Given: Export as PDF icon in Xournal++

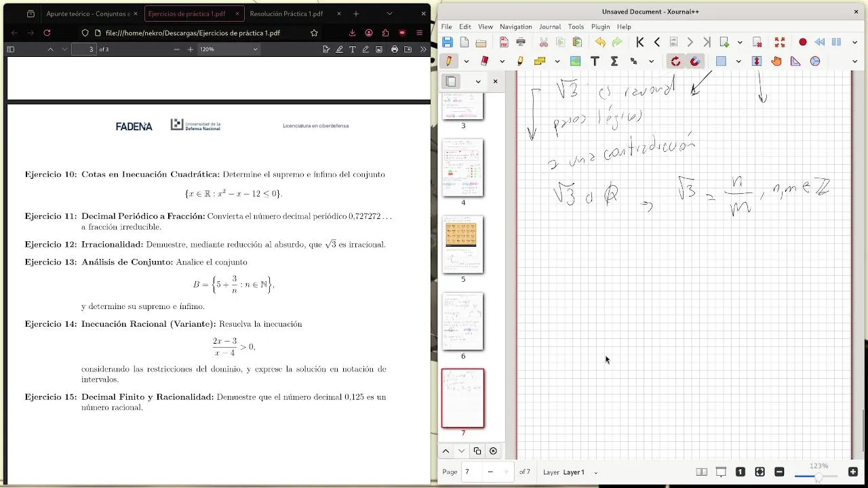Looking at the screenshot, I should [504, 42].
